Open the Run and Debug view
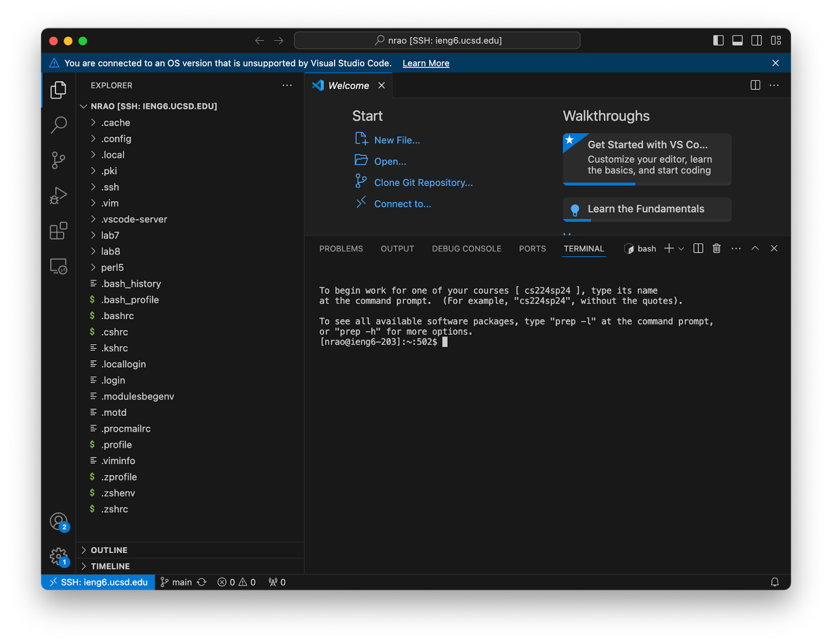Viewport: 832px width, 644px height. tap(58, 195)
